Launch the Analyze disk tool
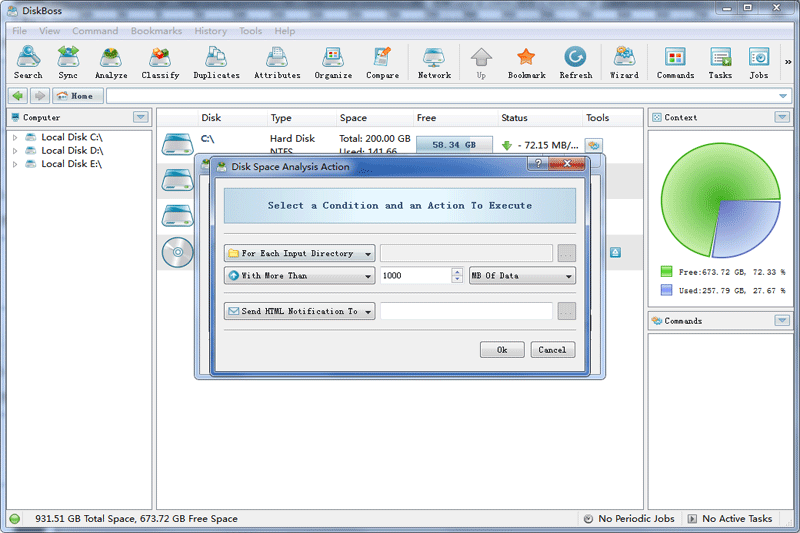 coord(111,62)
